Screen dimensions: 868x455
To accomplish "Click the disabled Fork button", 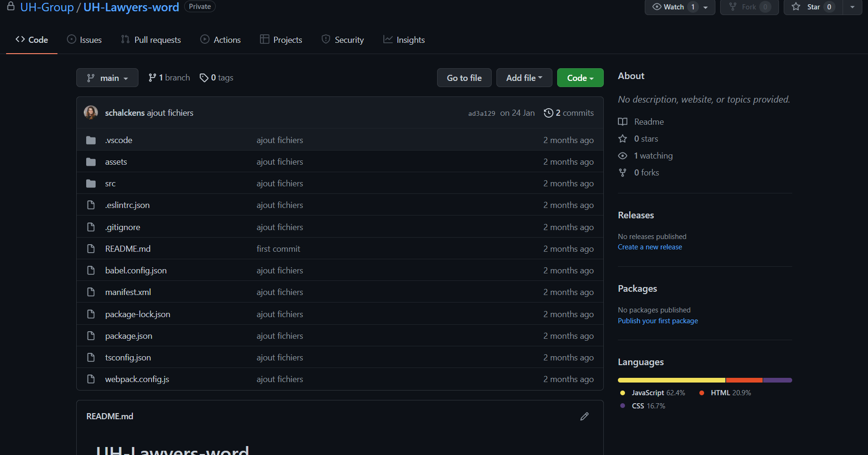I will pos(749,7).
